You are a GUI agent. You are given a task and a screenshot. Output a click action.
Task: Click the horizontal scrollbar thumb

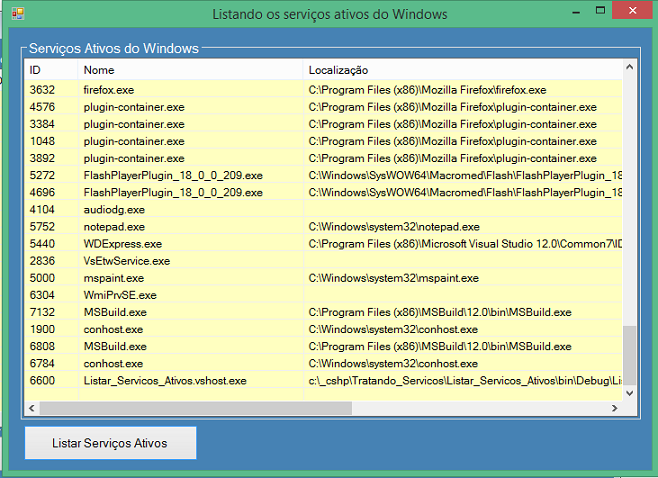pyautogui.click(x=196, y=407)
